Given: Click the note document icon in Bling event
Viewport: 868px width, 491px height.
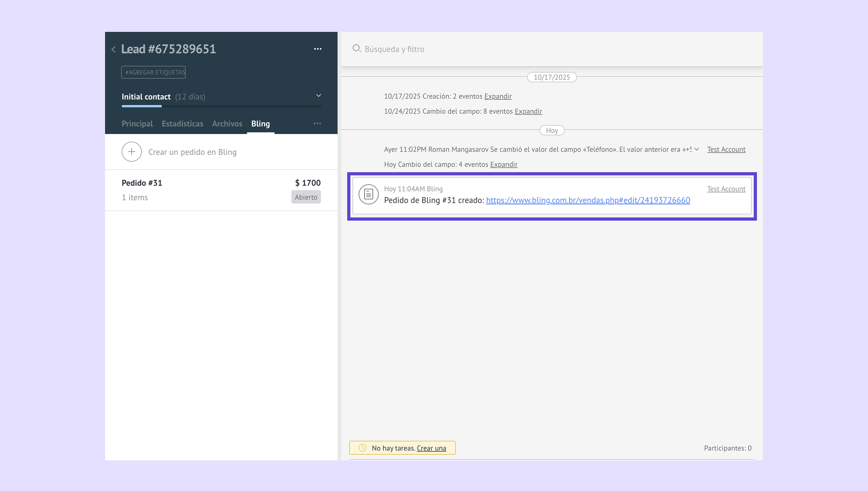Looking at the screenshot, I should [x=368, y=194].
